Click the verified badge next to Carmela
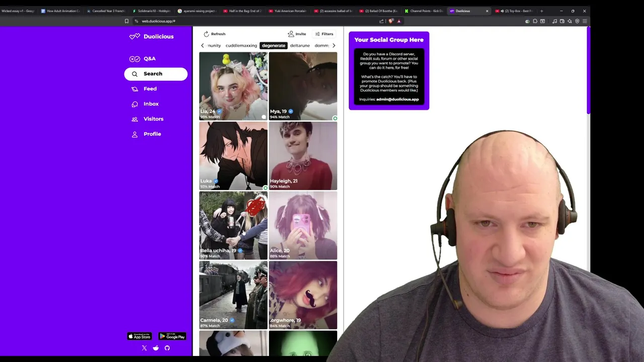The height and width of the screenshot is (362, 644). 232,320
